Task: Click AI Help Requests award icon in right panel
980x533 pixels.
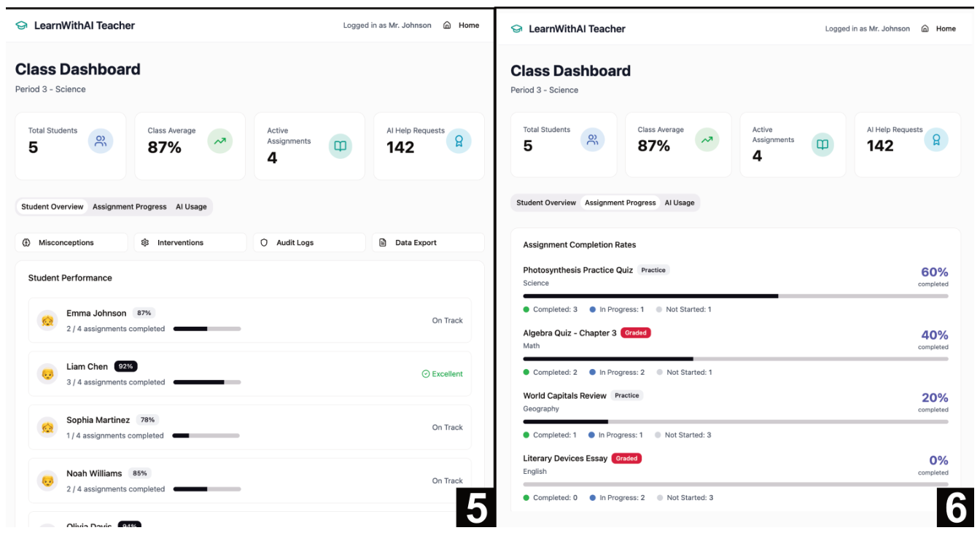Action: [936, 140]
